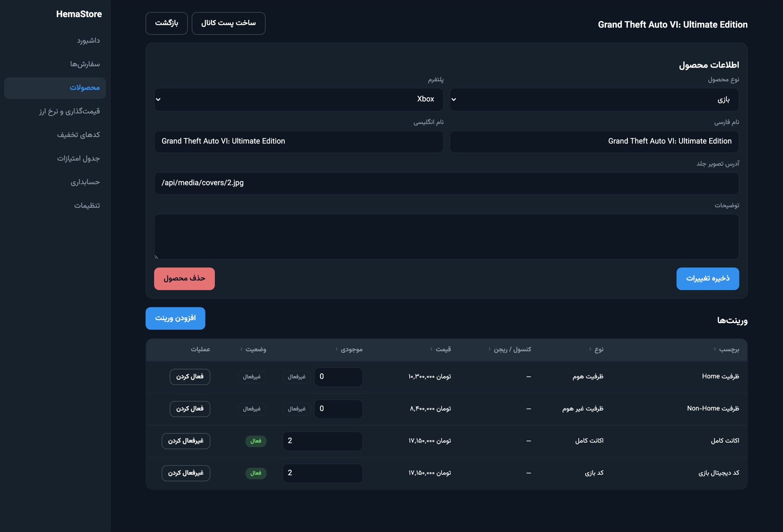Focus the نام فارسی input field

click(x=594, y=141)
